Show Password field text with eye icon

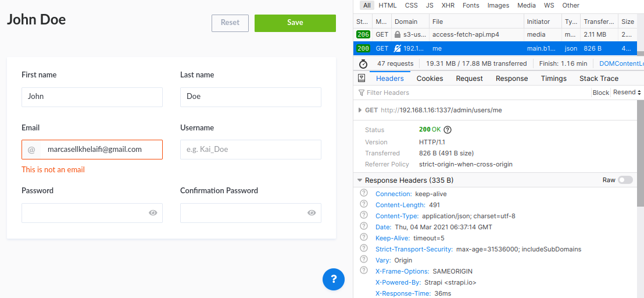coord(153,212)
